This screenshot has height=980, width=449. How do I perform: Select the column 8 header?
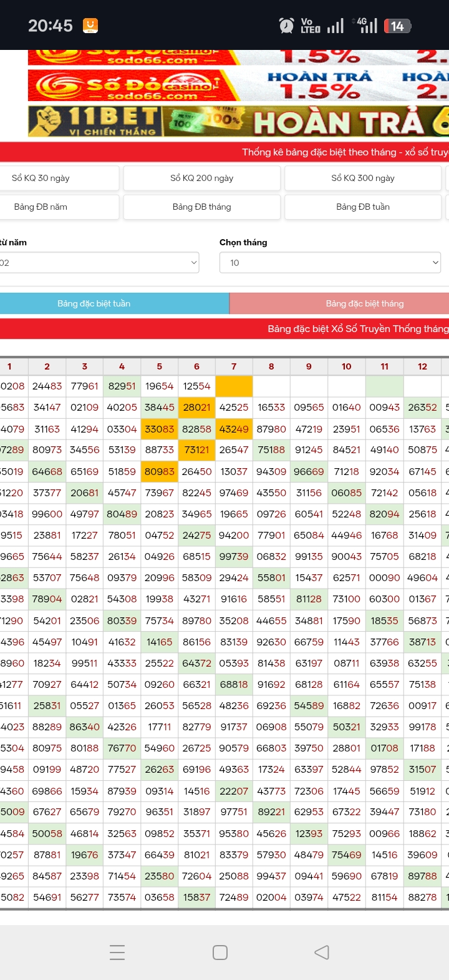[271, 366]
